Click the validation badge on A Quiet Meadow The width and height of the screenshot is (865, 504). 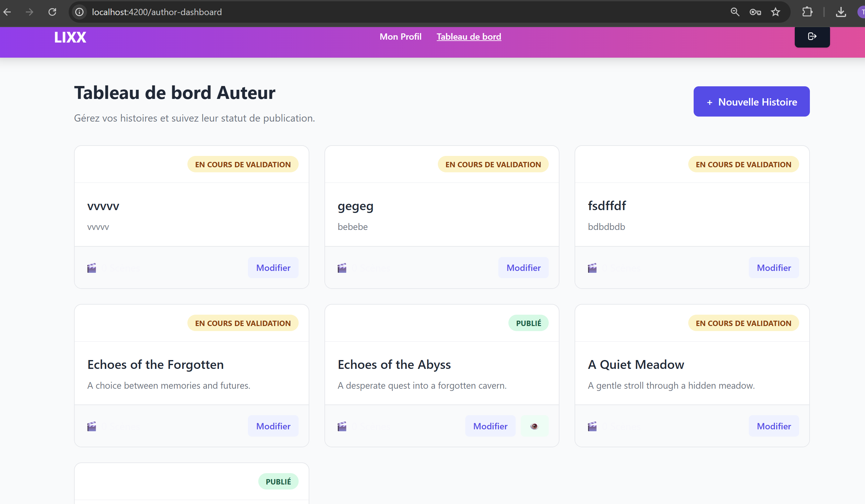point(743,323)
